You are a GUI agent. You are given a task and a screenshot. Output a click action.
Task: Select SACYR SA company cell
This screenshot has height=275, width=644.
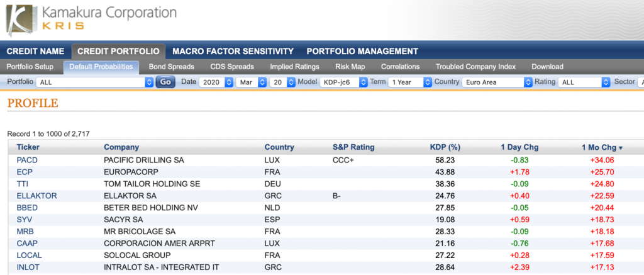pyautogui.click(x=123, y=220)
